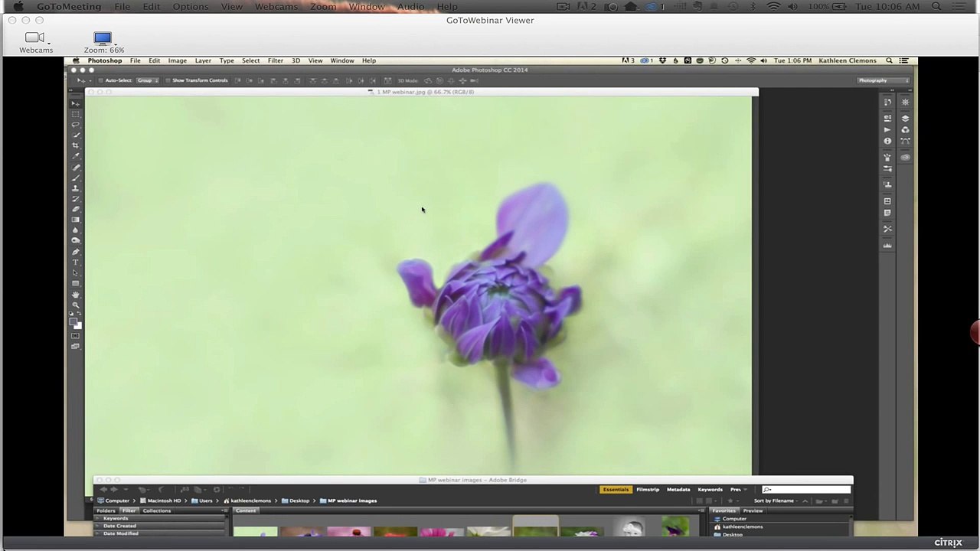Open the Photography workspace dropdown
Image resolution: width=980 pixels, height=551 pixels.
click(x=884, y=80)
